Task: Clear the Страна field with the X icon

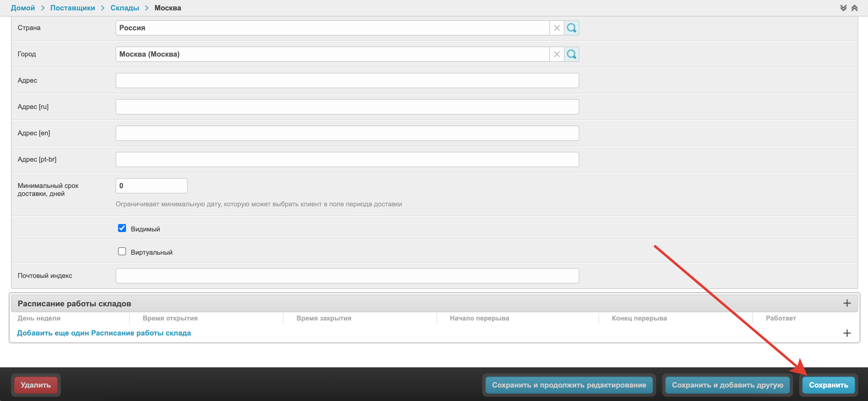Action: [557, 28]
